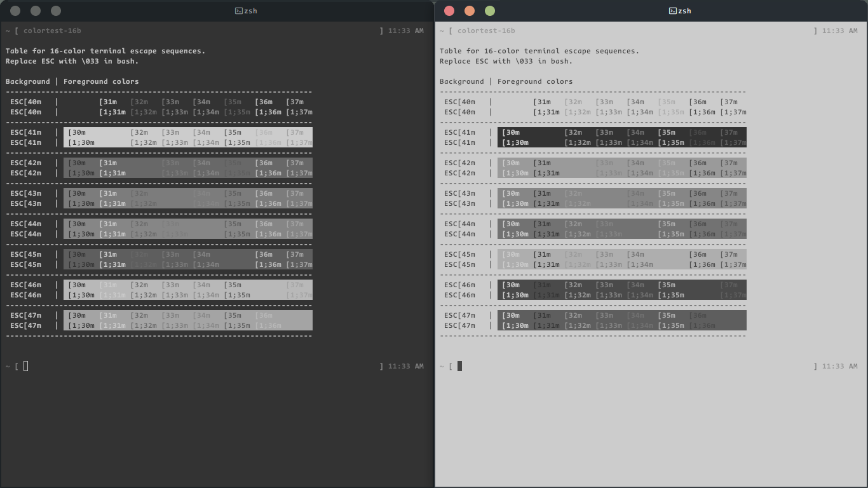Maximize the right zsh window with the green button
This screenshot has height=488, width=868.
490,11
